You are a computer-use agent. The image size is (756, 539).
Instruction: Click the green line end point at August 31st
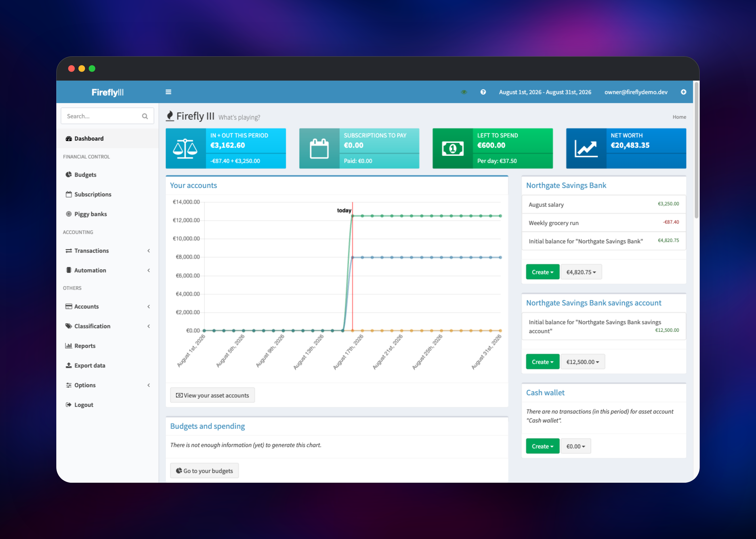[500, 216]
